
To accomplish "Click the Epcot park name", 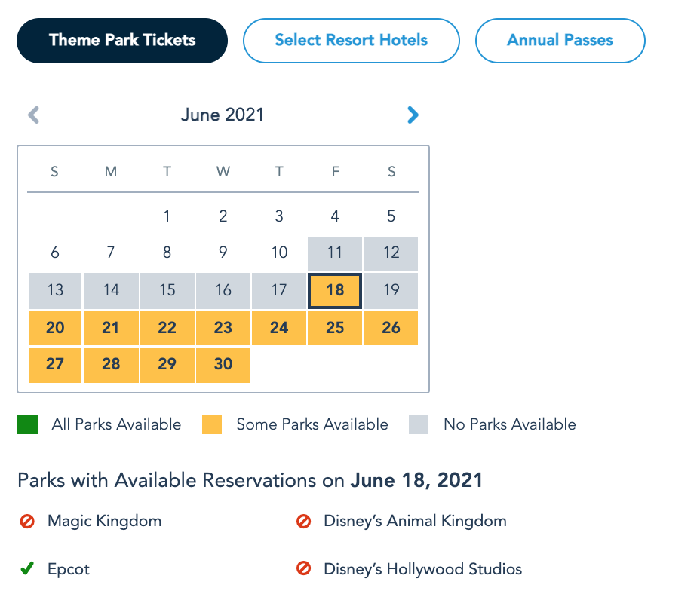I will click(69, 570).
